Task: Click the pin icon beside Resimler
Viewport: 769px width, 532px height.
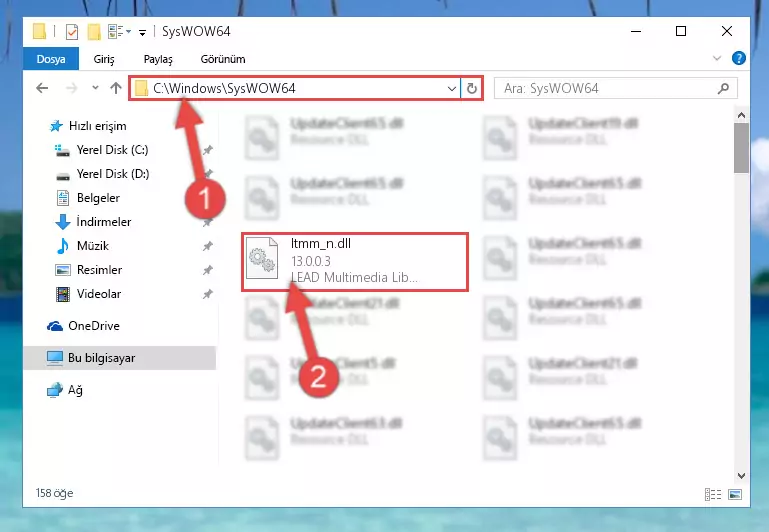Action: [208, 270]
